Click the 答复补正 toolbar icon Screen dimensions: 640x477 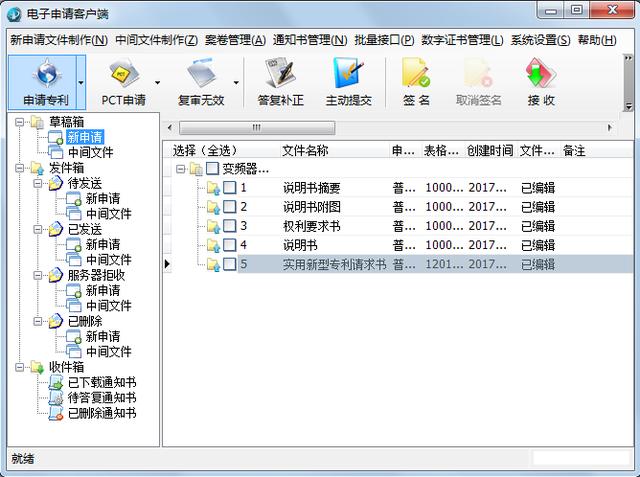280,74
